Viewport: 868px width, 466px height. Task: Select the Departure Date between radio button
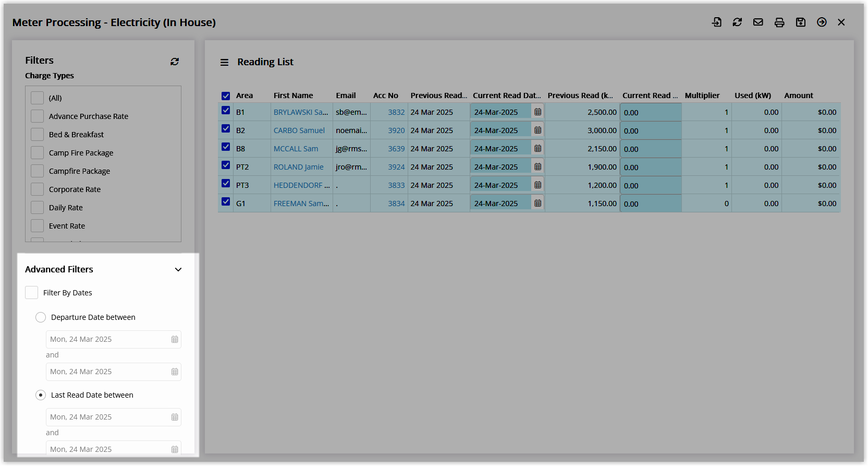(x=41, y=317)
